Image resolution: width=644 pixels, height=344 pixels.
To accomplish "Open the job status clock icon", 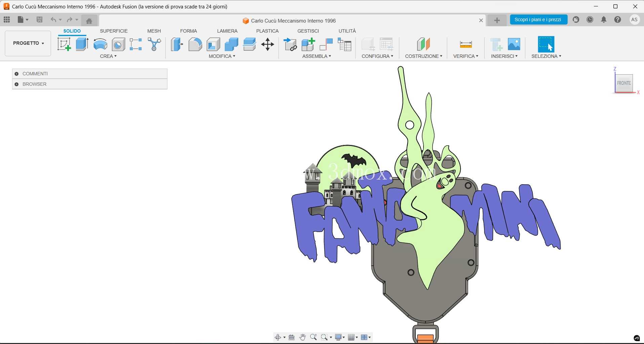I will pyautogui.click(x=590, y=20).
